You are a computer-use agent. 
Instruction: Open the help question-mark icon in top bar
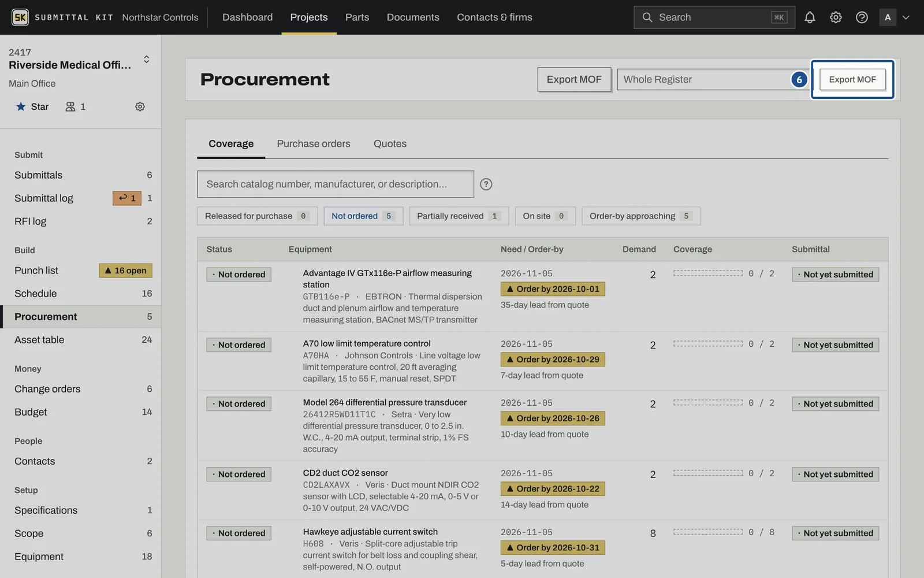pyautogui.click(x=862, y=17)
